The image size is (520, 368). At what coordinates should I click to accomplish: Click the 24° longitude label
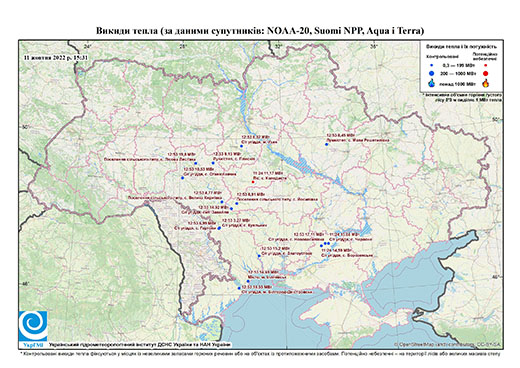(88, 46)
